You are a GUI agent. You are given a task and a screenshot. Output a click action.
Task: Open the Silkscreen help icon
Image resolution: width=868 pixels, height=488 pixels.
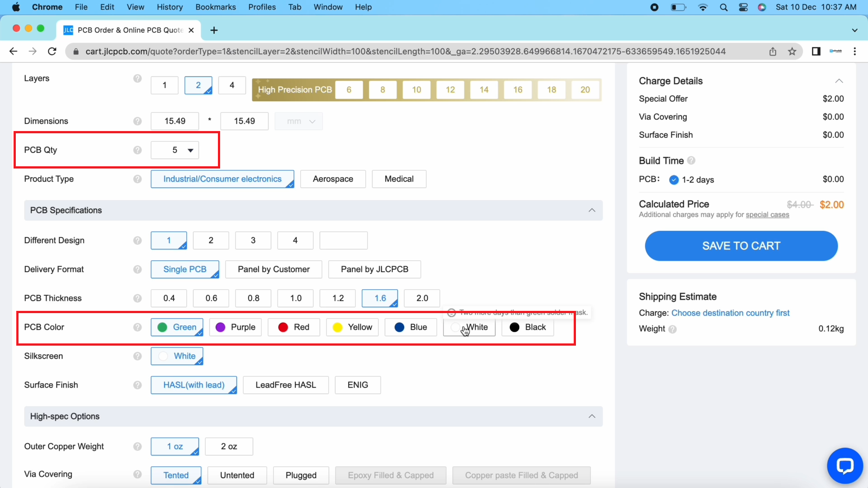point(137,356)
